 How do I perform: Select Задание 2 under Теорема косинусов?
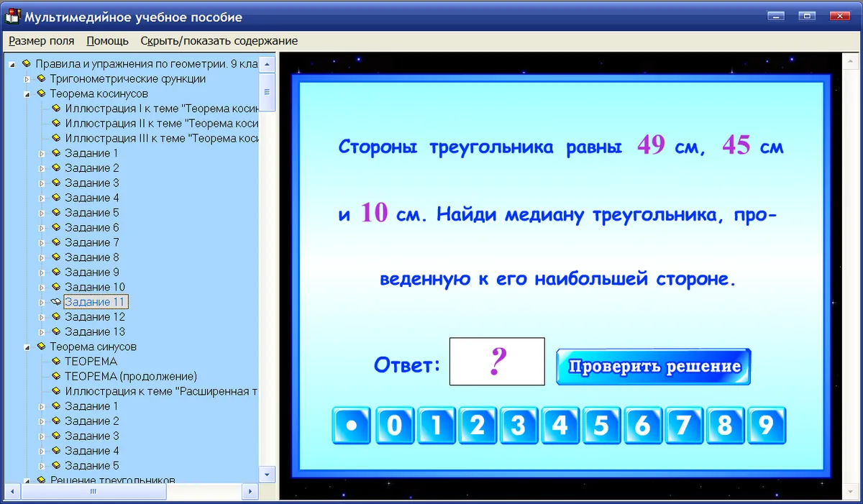click(x=92, y=168)
